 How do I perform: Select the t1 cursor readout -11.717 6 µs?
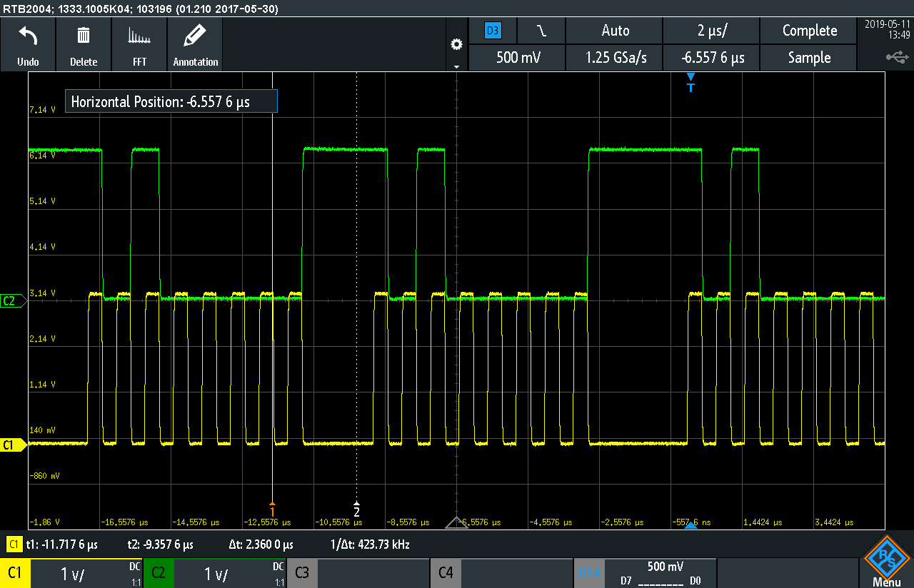[61, 544]
